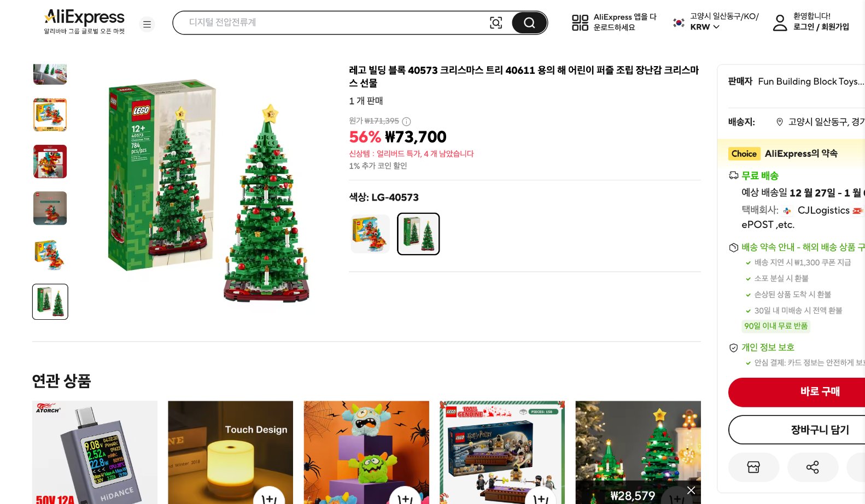Click the share icon button
This screenshot has width=865, height=504.
(813, 467)
